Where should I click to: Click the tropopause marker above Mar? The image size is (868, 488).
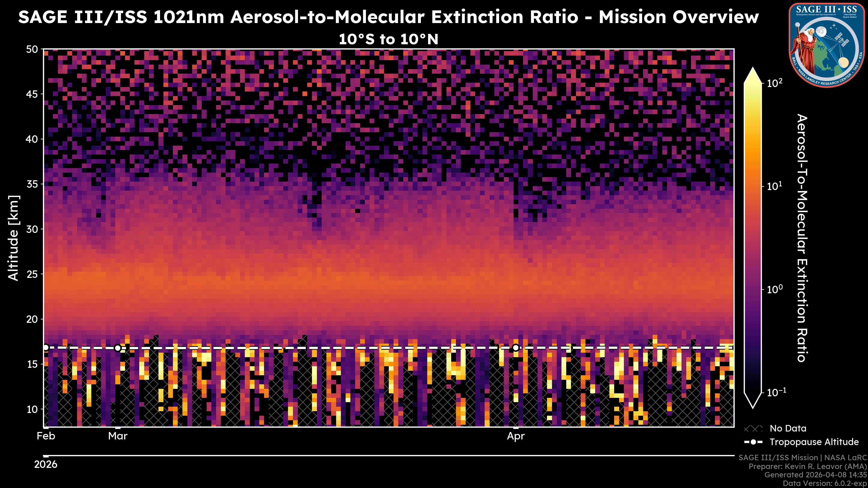tap(118, 348)
